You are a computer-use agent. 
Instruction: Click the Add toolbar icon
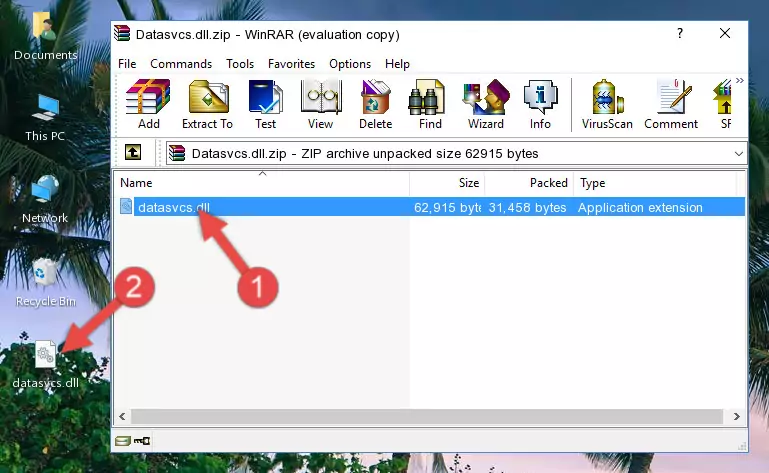[x=148, y=104]
